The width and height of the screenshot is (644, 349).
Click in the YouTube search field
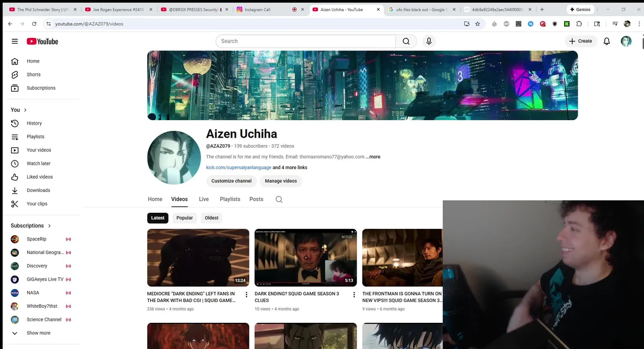pos(305,41)
